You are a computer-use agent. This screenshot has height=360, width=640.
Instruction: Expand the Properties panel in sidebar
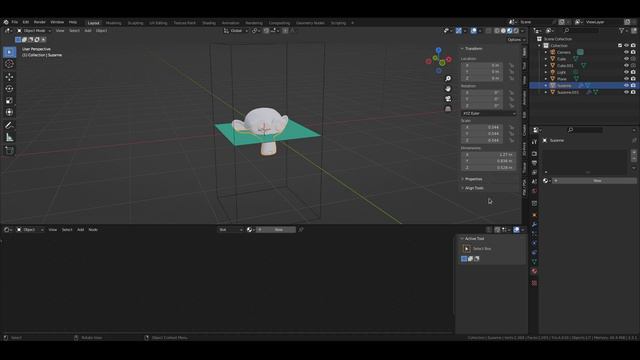point(472,179)
